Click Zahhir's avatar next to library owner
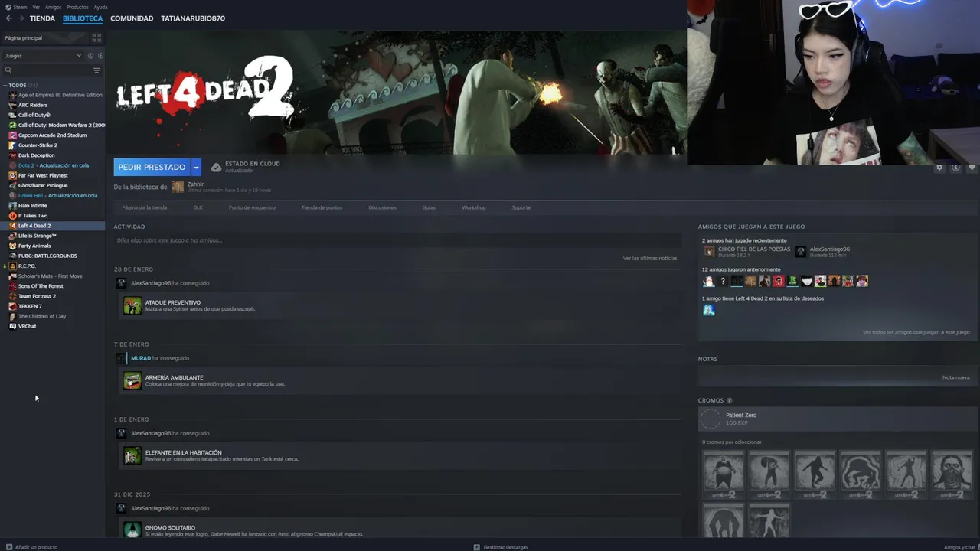Viewport: 980px width, 551px height. click(178, 187)
